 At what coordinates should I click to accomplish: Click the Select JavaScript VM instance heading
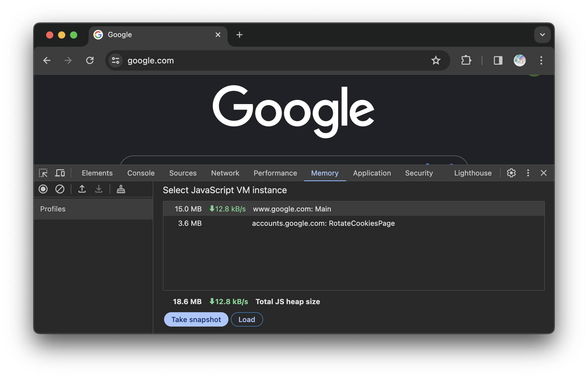pos(225,190)
